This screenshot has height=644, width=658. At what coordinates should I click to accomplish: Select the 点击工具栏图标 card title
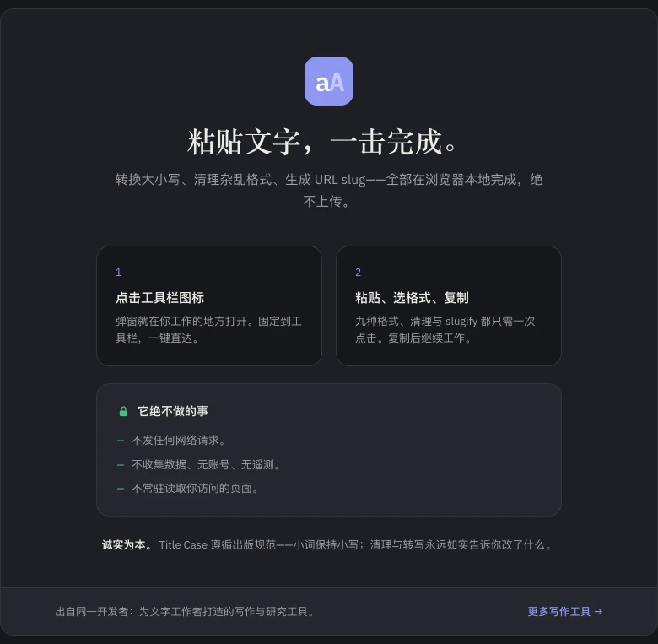point(160,298)
